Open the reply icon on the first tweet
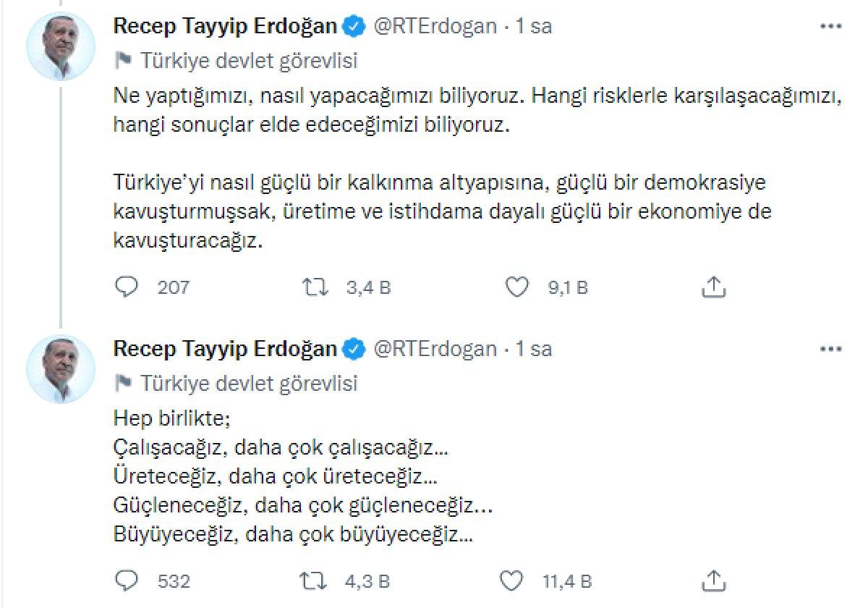Viewport: 868px width, 608px height. tap(127, 287)
